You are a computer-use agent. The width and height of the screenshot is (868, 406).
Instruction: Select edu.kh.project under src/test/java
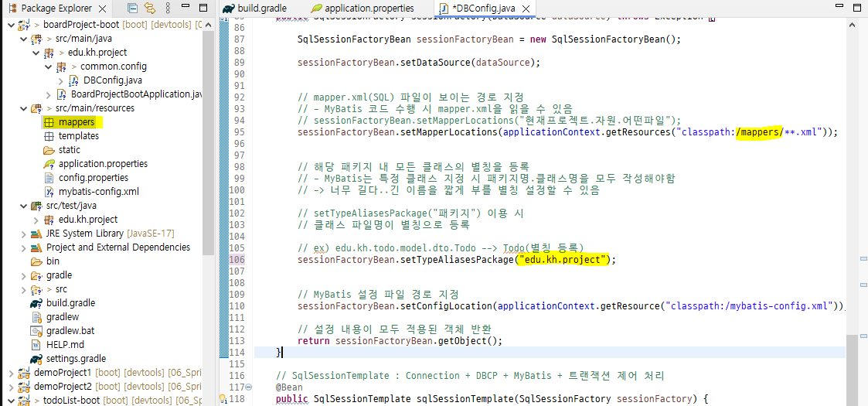click(x=88, y=220)
